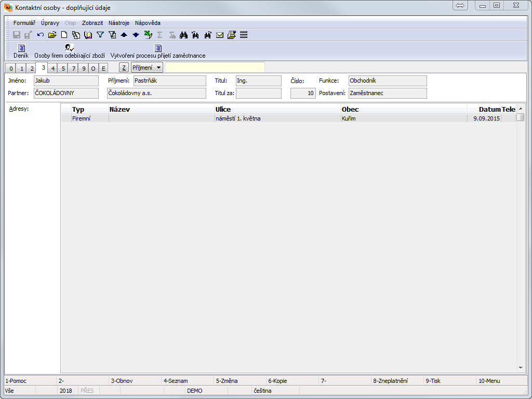
Task: Click the undo arrow toolbar icon
Action: tap(41, 35)
